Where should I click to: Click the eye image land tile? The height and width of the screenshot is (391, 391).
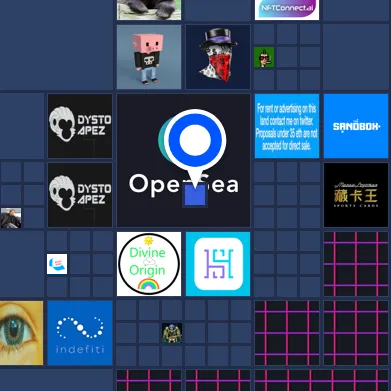click(x=21, y=333)
